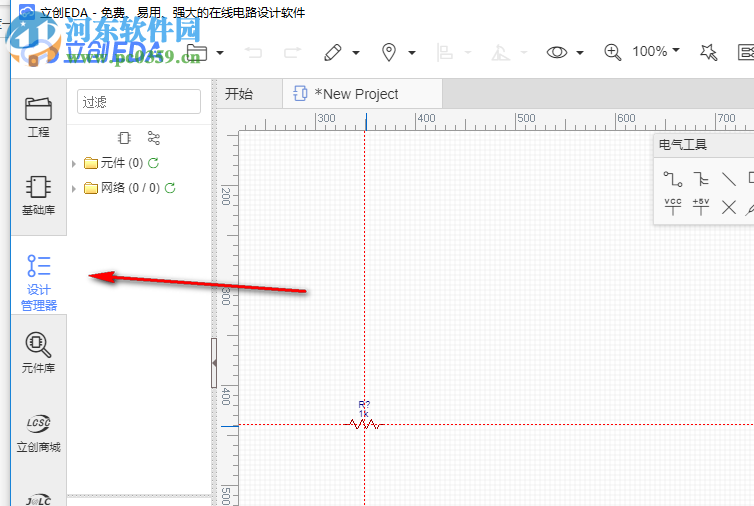Expand the 网络 (0 / 0) folder
The width and height of the screenshot is (754, 506).
[74, 188]
